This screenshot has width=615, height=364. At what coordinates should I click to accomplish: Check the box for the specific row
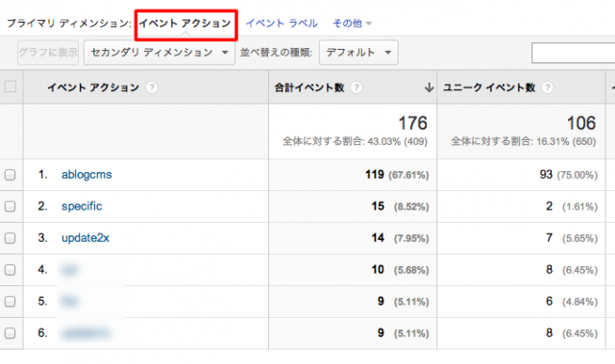(11, 206)
